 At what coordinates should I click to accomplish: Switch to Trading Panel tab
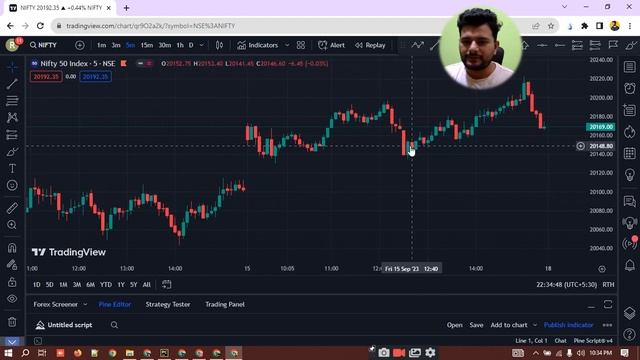click(225, 304)
